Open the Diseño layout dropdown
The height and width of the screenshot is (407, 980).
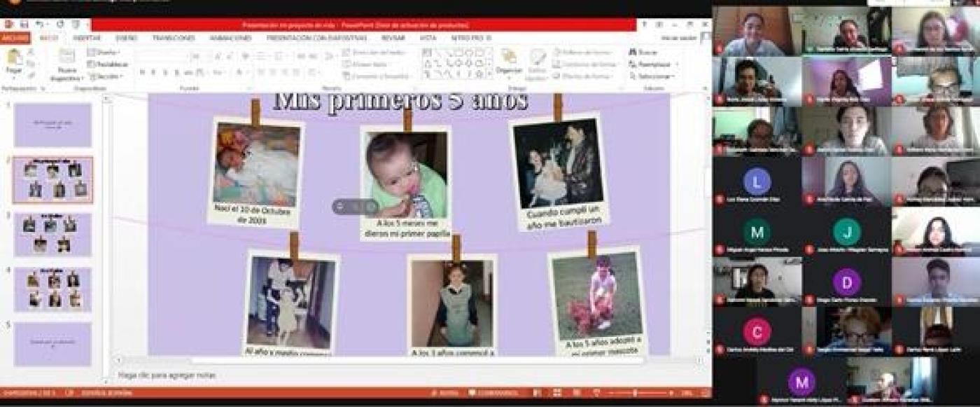104,53
